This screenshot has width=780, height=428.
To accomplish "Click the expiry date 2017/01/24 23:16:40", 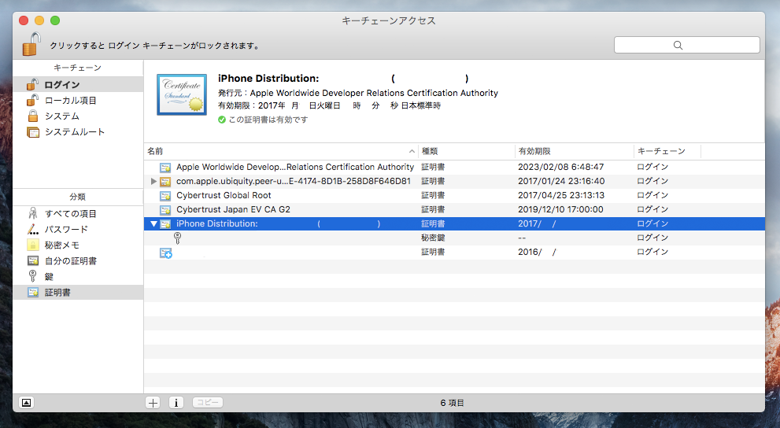I will 561,181.
